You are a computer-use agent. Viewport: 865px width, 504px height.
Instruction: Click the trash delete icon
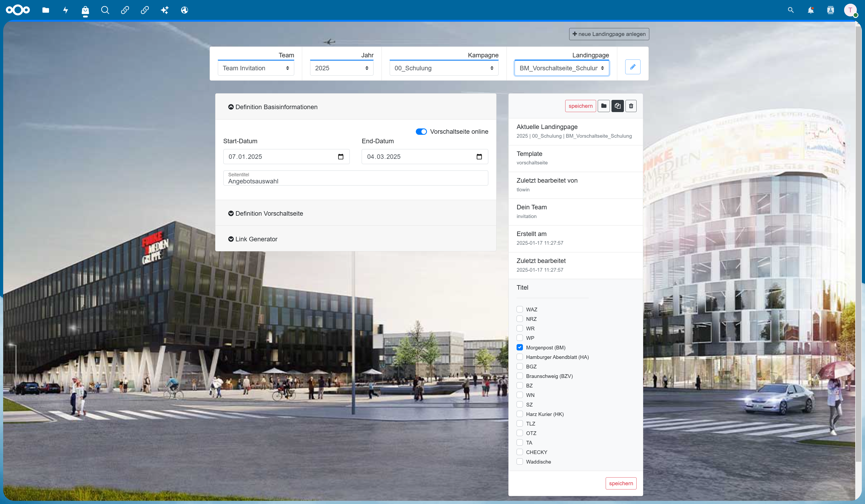631,106
